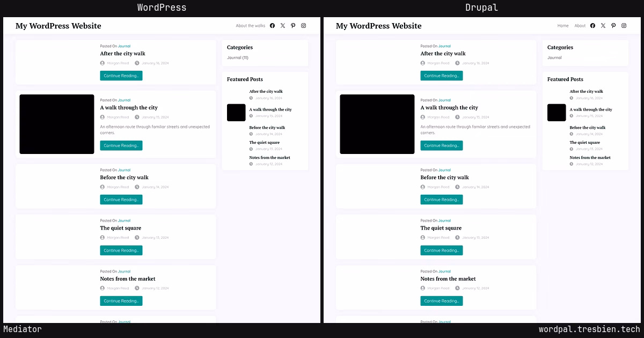Continue Reading 'After the city walk' in Drupal pane
Viewport: 644px width, 338px height.
coord(442,76)
